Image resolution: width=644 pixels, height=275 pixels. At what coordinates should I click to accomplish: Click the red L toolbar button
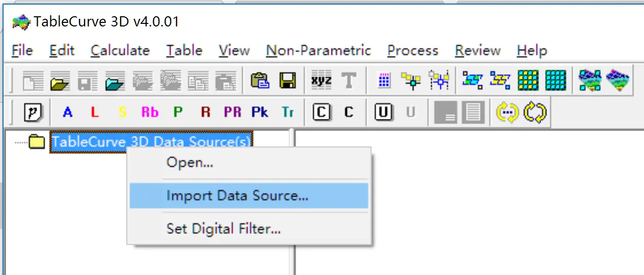point(95,112)
